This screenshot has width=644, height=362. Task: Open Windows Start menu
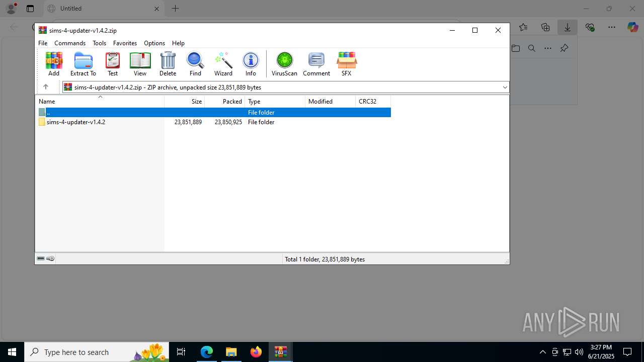tap(12, 352)
